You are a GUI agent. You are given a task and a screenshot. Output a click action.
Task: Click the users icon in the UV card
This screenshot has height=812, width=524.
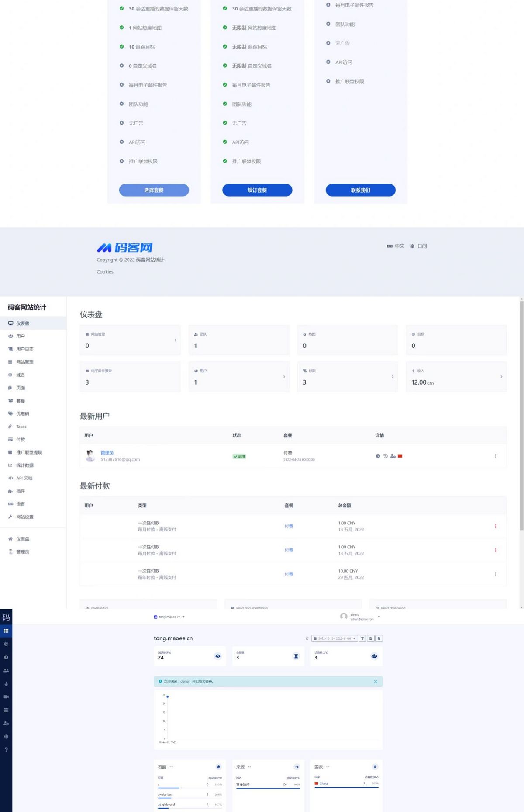(374, 656)
